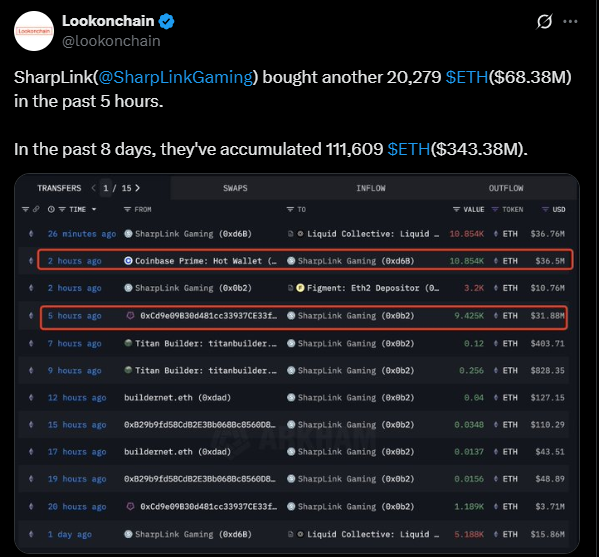Click the blue verified badge
Image resolution: width=599 pixels, height=557 pixels.
click(x=166, y=21)
